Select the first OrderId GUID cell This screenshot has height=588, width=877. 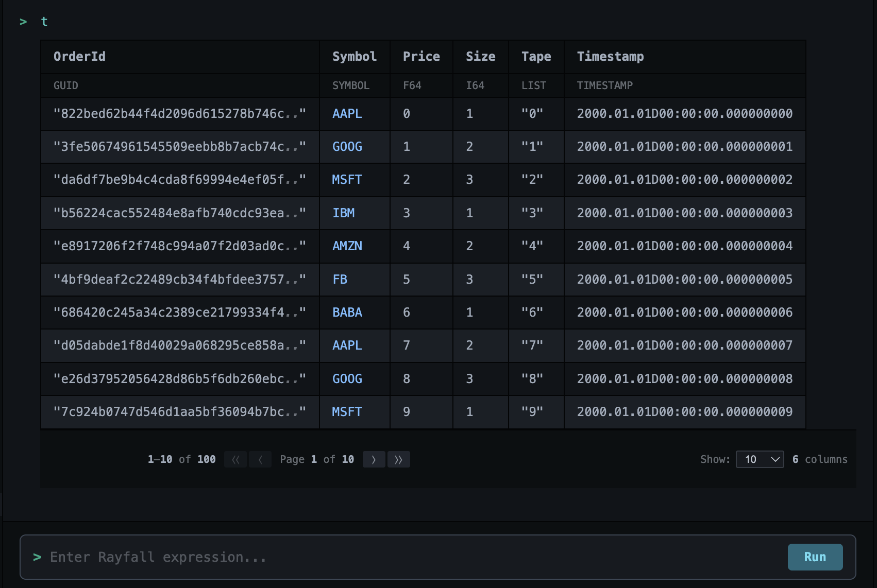[x=179, y=114]
